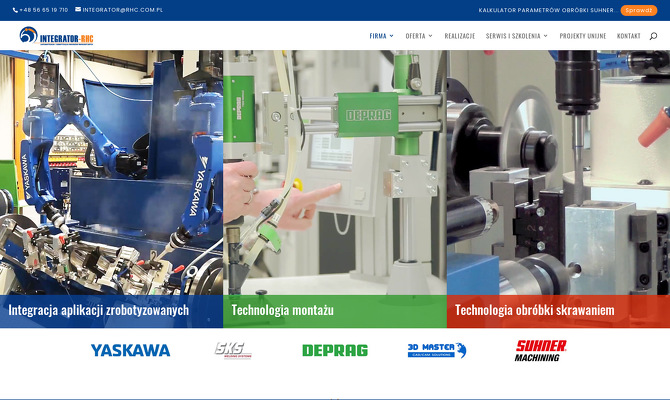Open Technologia obróbki skrawaniem red banner
The image size is (670, 400).
558,311
